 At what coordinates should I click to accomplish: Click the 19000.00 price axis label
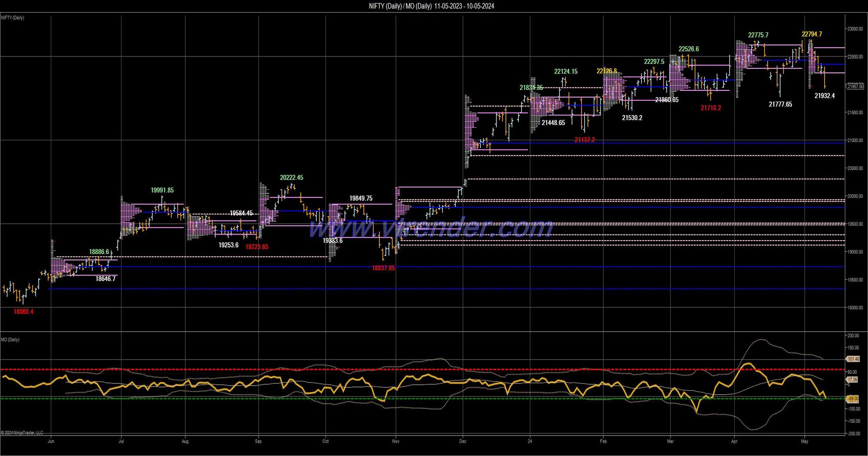pyautogui.click(x=855, y=252)
